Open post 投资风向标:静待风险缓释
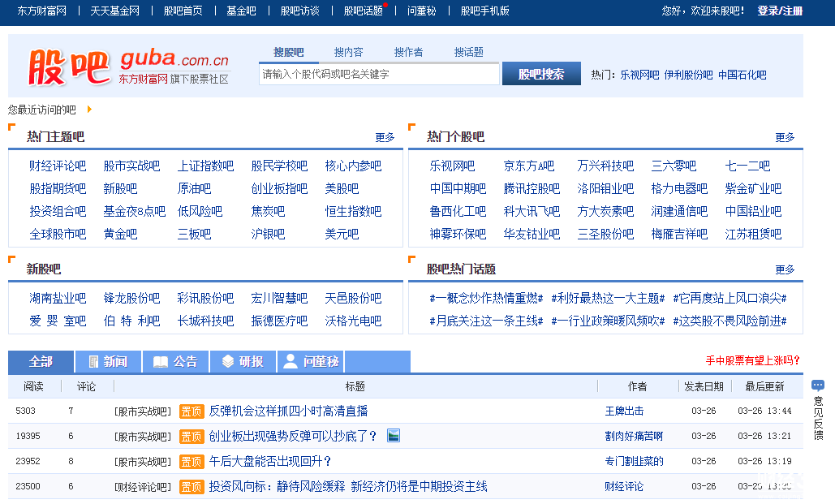 (x=348, y=486)
